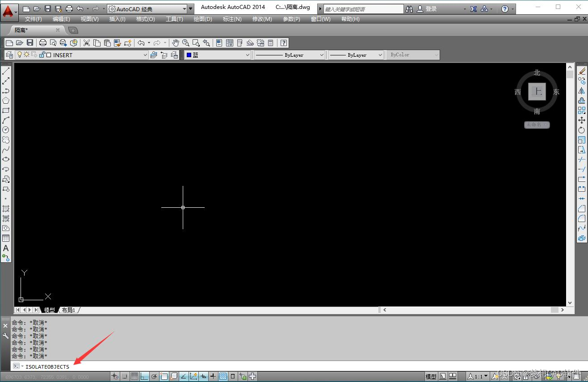Pick the Rectangle draw tool
This screenshot has height=382, width=588.
click(x=6, y=110)
